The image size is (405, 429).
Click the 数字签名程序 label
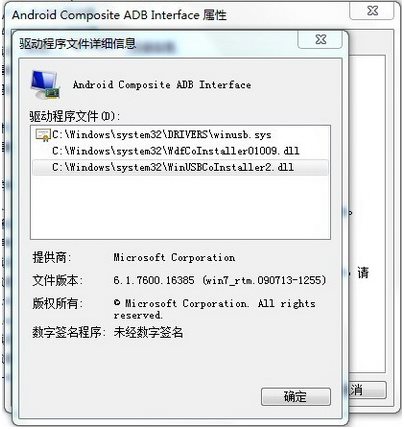point(69,332)
